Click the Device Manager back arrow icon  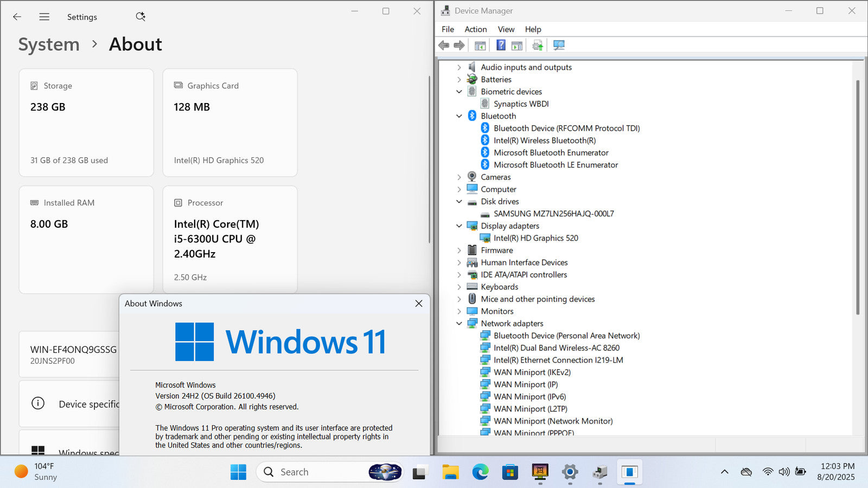point(444,46)
